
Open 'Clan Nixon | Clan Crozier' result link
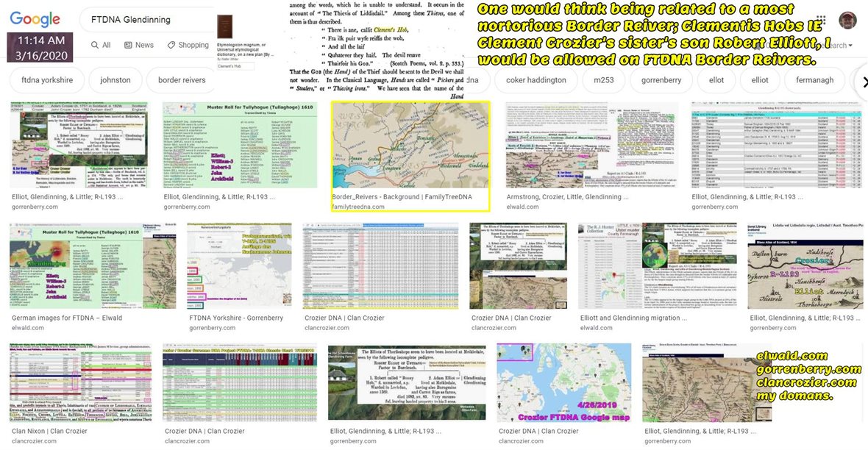click(x=49, y=431)
